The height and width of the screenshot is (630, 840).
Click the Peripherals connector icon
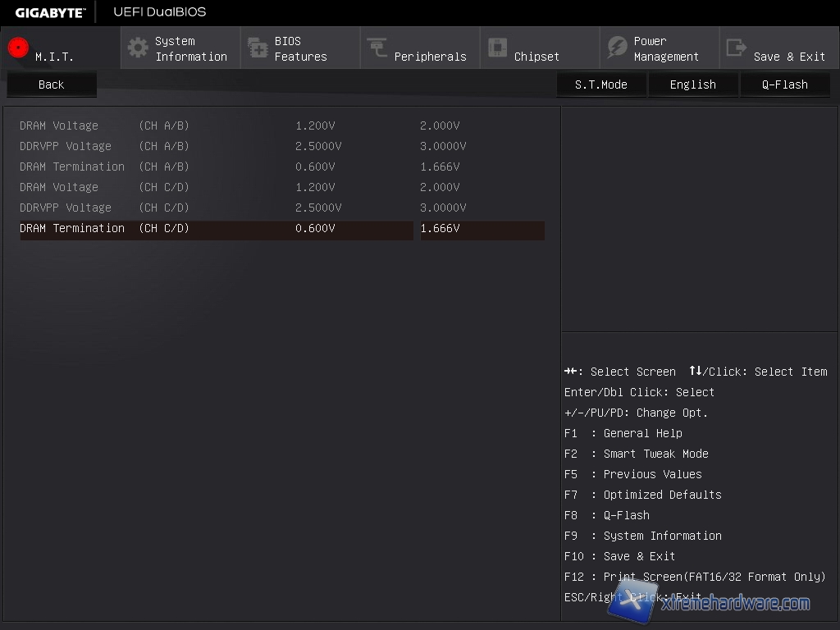click(377, 48)
